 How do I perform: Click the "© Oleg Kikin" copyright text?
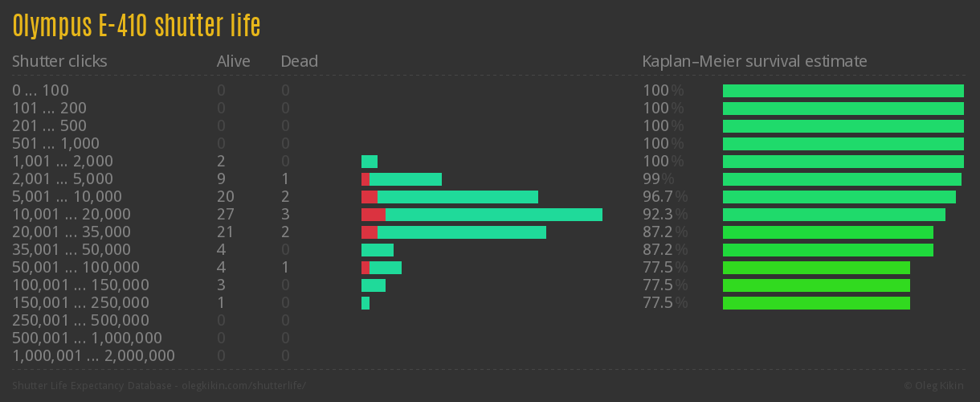tap(936, 386)
